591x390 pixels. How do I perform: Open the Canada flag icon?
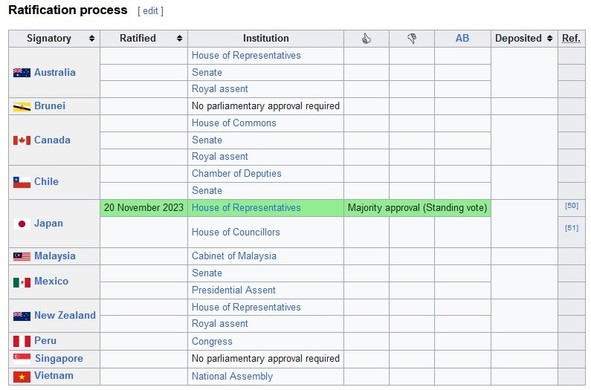coord(22,140)
